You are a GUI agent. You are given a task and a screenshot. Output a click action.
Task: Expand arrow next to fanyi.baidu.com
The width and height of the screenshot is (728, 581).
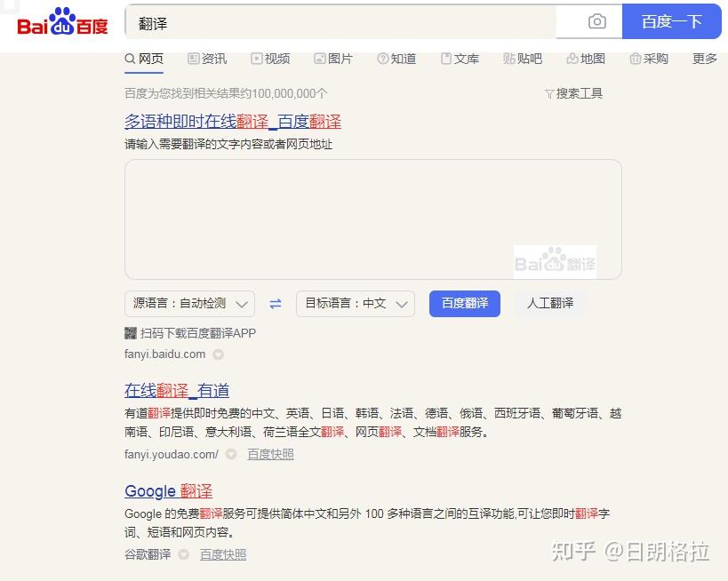(218, 354)
